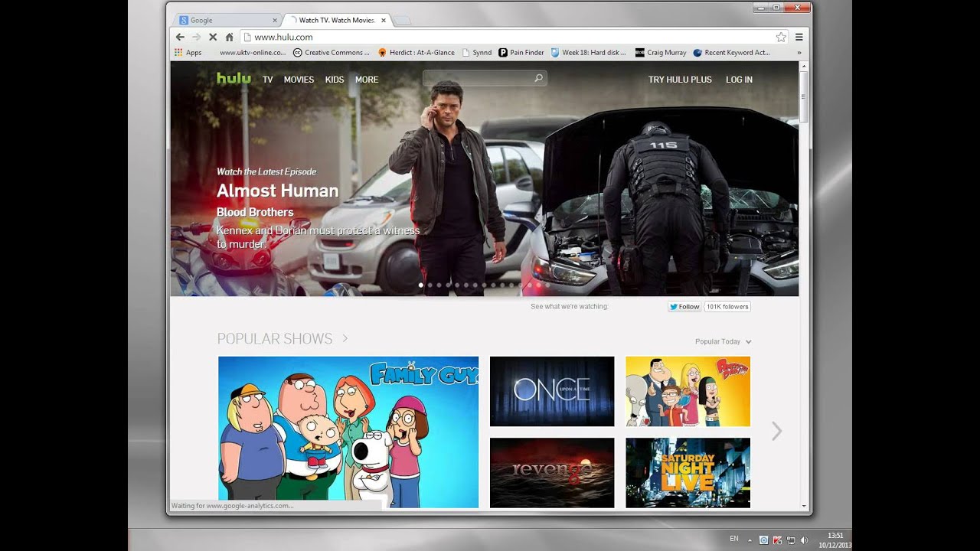Click the Hulu search box
Viewport: 980px width, 551px height.
pyautogui.click(x=485, y=78)
